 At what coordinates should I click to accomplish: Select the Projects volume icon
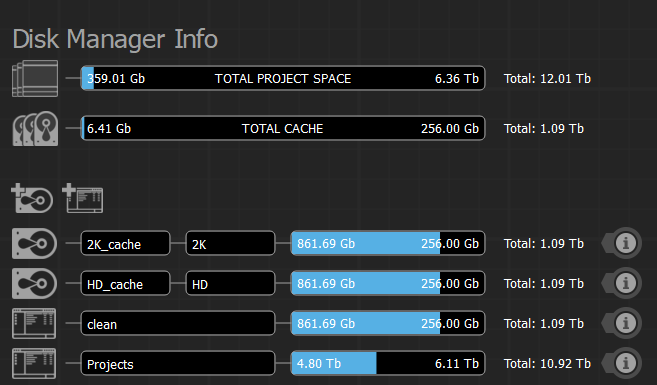[34, 363]
